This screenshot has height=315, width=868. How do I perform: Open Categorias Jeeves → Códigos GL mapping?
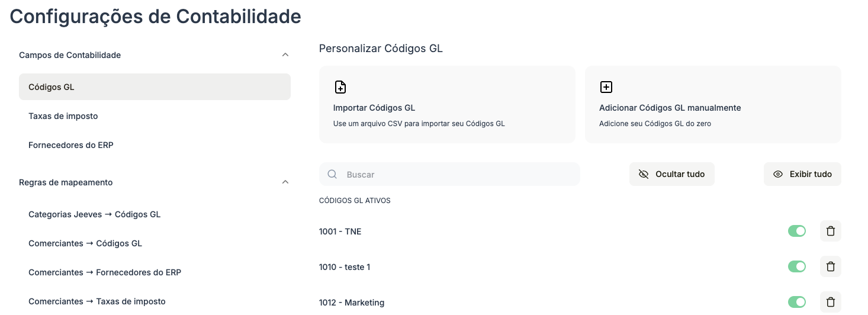(95, 214)
